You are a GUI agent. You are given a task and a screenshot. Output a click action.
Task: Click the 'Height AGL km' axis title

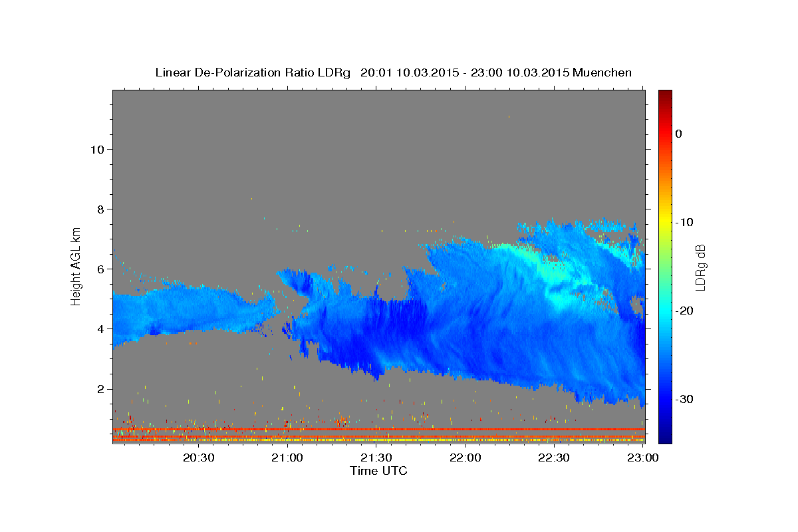point(76,265)
